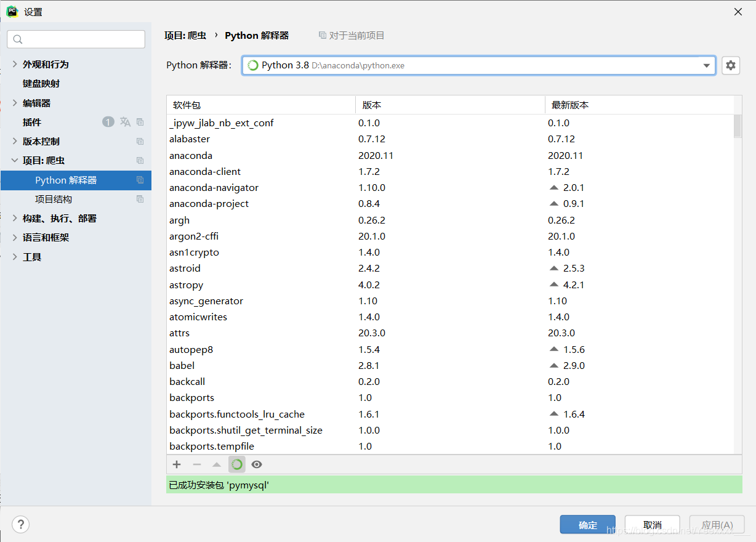Open the Python interpreter dropdown arrow
The height and width of the screenshot is (542, 756).
tap(707, 65)
